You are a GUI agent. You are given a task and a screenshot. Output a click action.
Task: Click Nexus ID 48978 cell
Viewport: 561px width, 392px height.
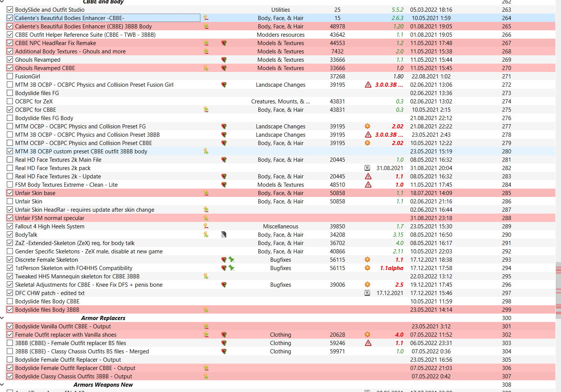tap(337, 26)
